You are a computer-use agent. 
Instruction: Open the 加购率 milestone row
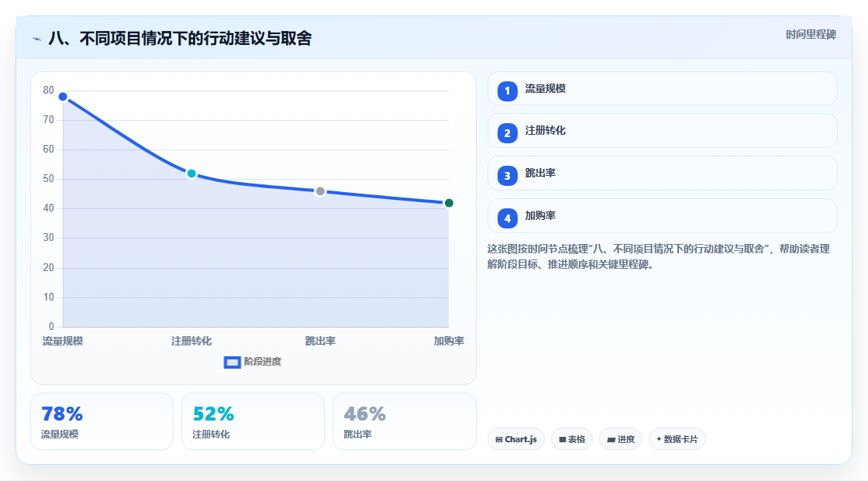pos(662,216)
